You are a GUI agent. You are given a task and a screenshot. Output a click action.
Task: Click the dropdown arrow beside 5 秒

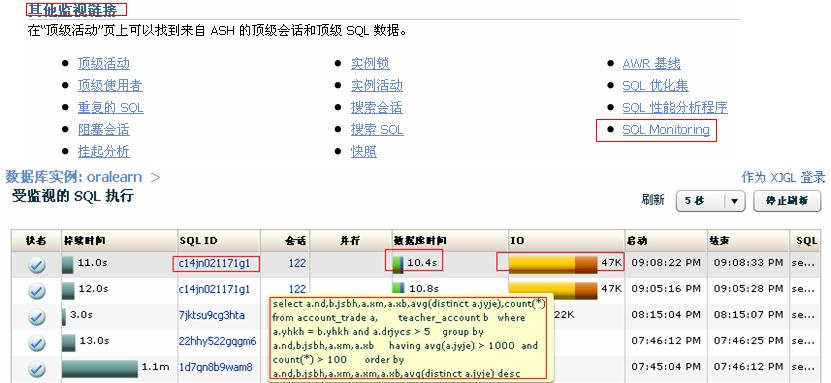(735, 201)
